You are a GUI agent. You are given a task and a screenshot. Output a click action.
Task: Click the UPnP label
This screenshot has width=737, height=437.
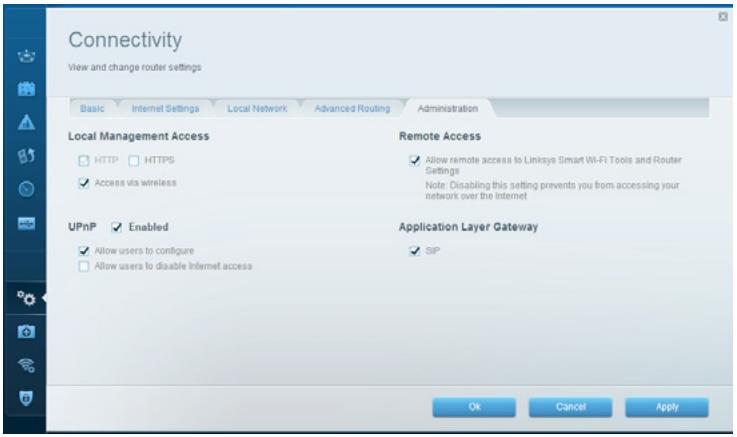[x=82, y=227]
